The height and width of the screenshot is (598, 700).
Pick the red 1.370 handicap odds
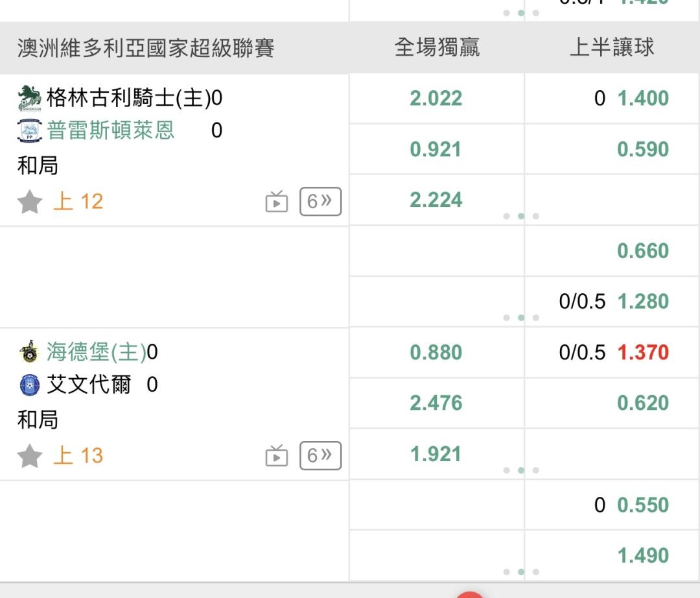click(643, 353)
